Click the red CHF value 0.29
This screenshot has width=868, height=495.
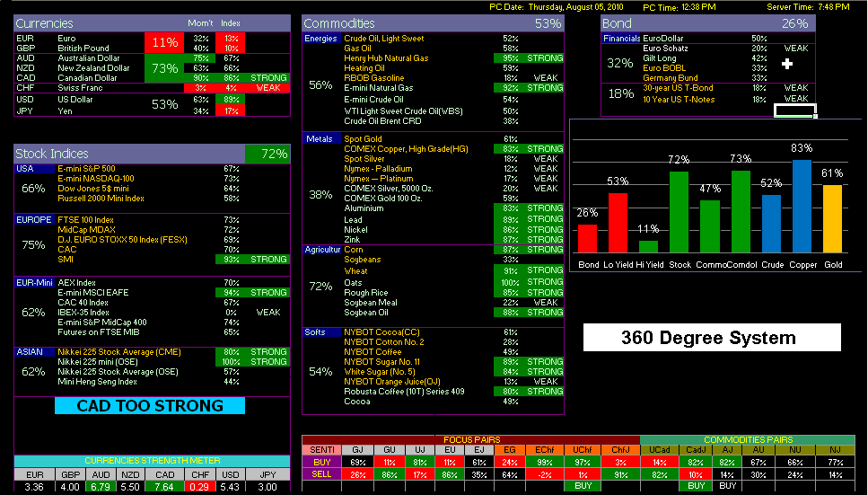(199, 487)
